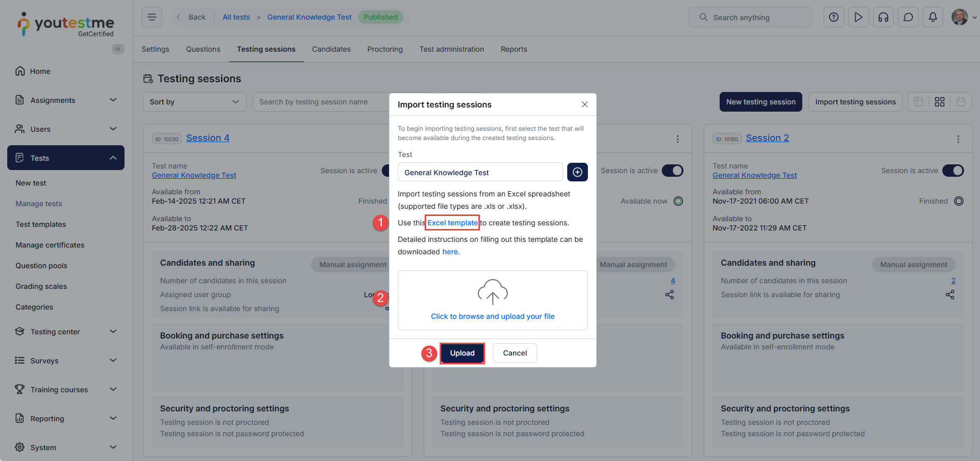Open the Proctoring tab
Viewport: 980px width, 461px height.
click(x=385, y=49)
